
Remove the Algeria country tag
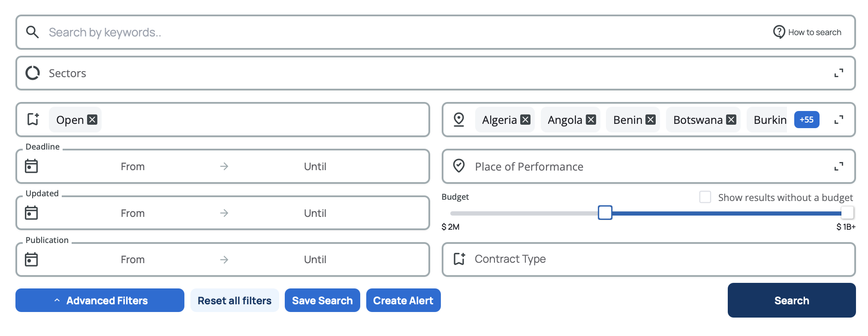(525, 120)
